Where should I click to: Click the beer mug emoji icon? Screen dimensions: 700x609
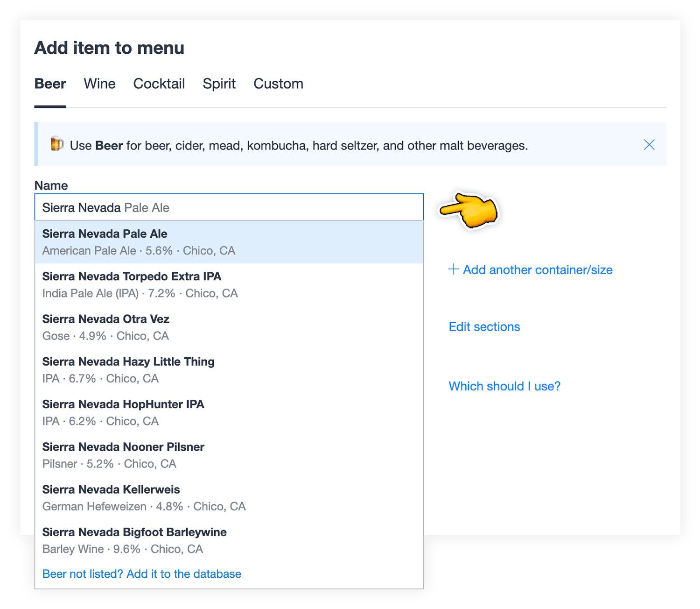[57, 144]
